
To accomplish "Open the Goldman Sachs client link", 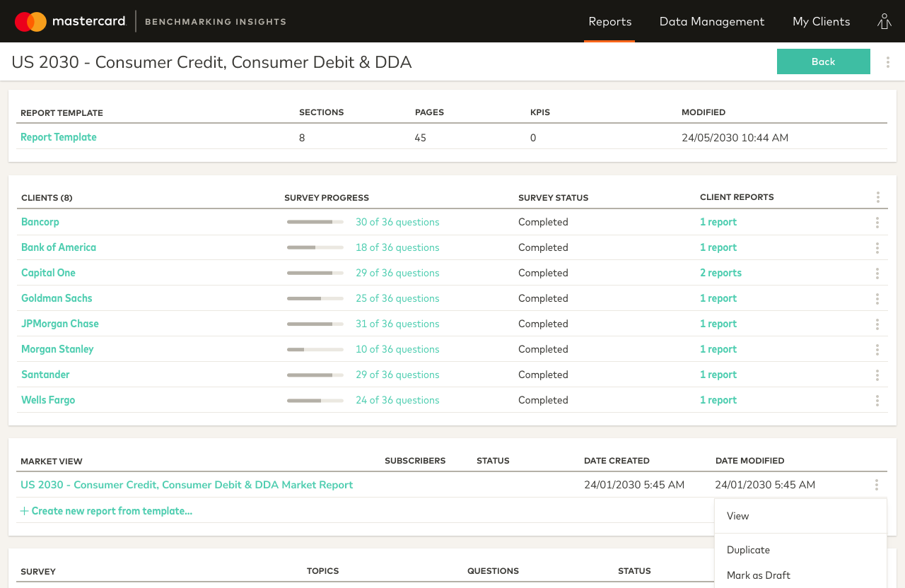I will tap(57, 298).
